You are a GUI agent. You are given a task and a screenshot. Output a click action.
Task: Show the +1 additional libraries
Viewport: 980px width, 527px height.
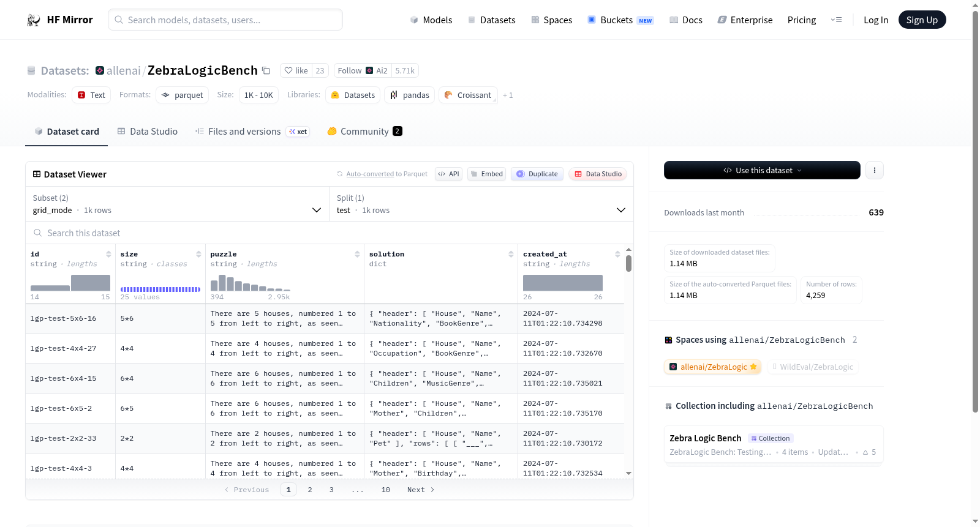508,95
